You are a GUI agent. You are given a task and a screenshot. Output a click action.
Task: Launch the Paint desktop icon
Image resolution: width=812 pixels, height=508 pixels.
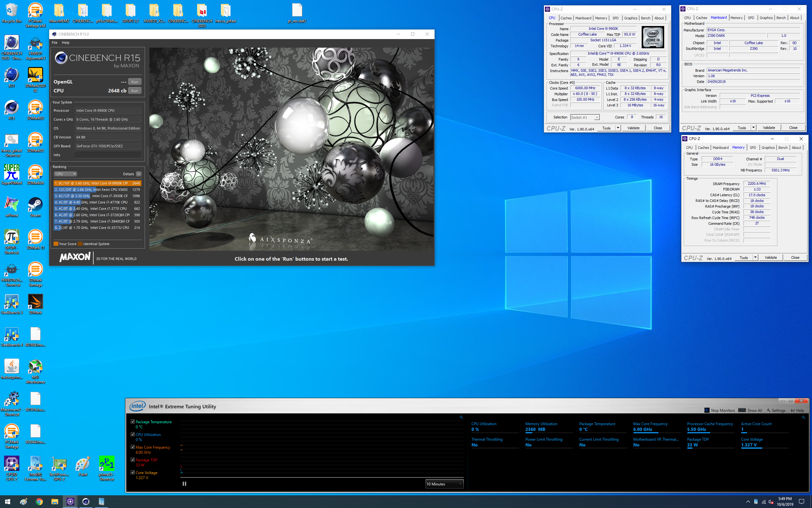[x=83, y=466]
